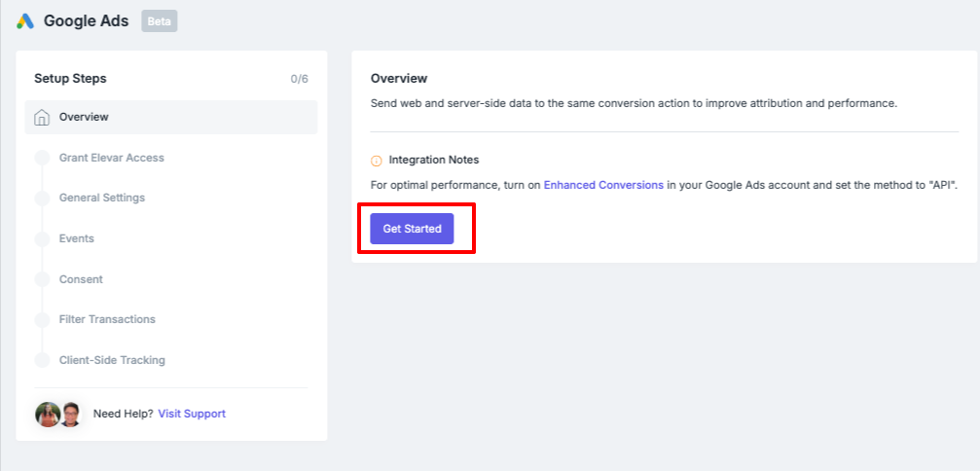Click the Google Ads logo icon

pos(25,21)
